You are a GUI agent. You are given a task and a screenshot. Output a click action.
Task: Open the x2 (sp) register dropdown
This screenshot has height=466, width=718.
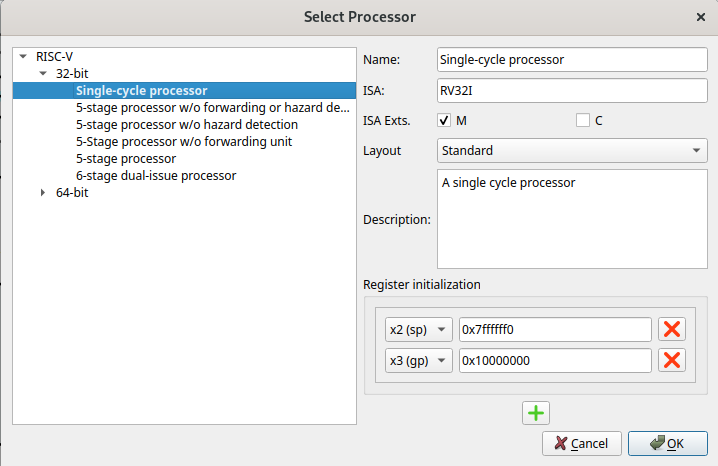[x=419, y=330]
